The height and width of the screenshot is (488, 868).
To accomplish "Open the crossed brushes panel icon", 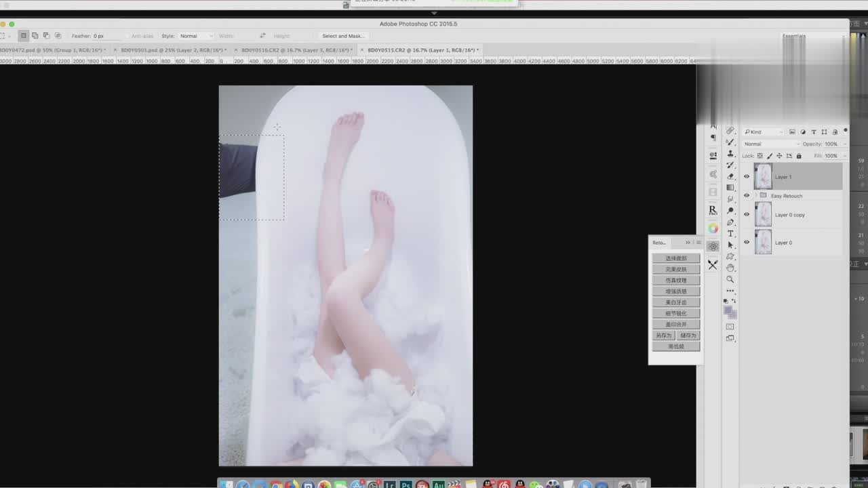I will point(713,265).
